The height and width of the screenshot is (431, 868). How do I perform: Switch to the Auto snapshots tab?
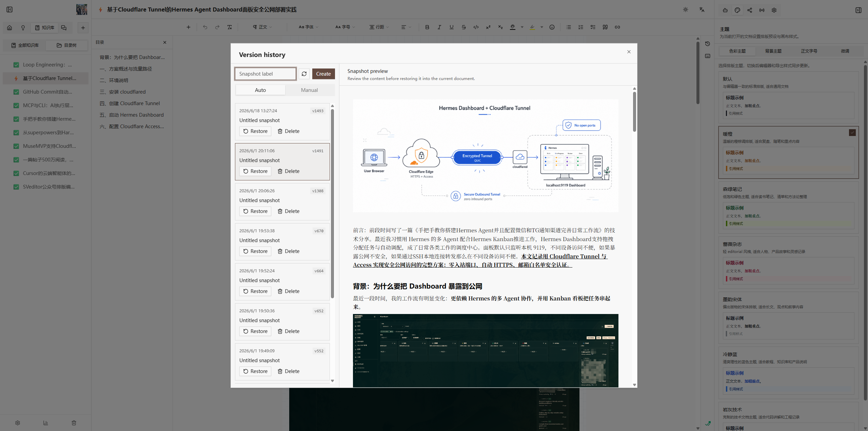pyautogui.click(x=260, y=90)
